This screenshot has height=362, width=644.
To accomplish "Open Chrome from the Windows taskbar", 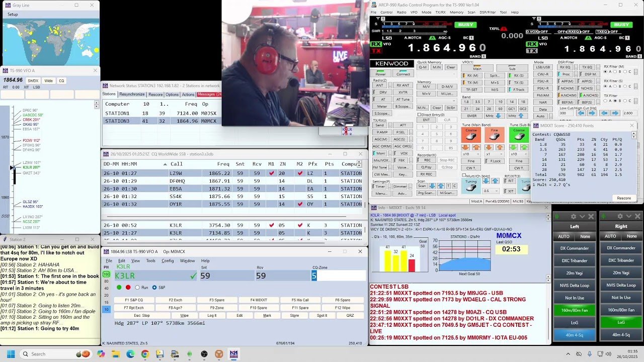I will coord(145,354).
